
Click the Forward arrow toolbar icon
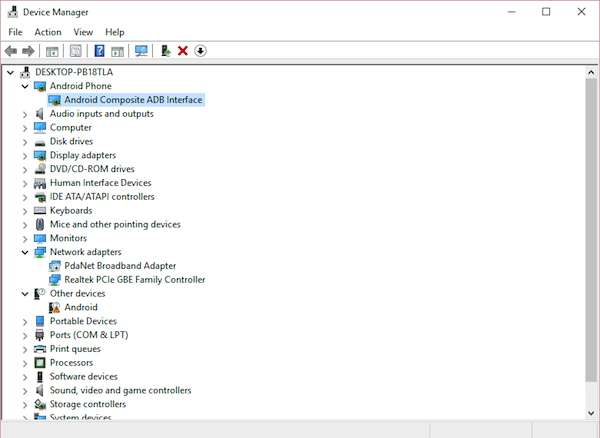click(x=28, y=51)
